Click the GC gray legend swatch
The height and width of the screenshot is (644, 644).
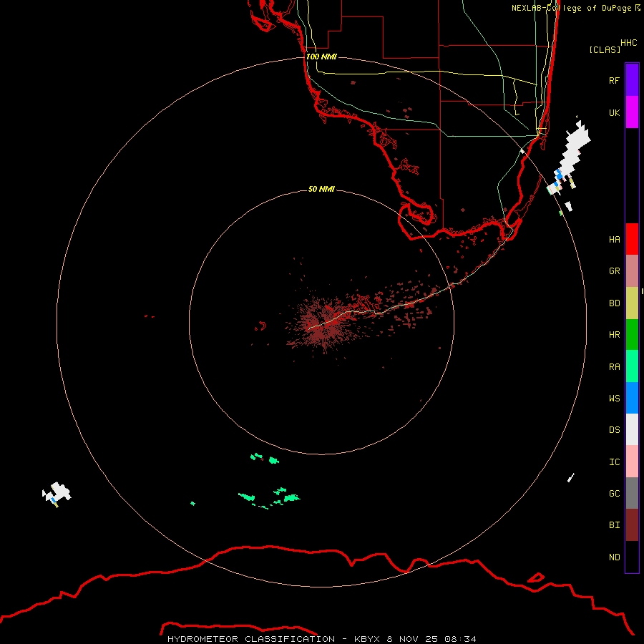632,493
